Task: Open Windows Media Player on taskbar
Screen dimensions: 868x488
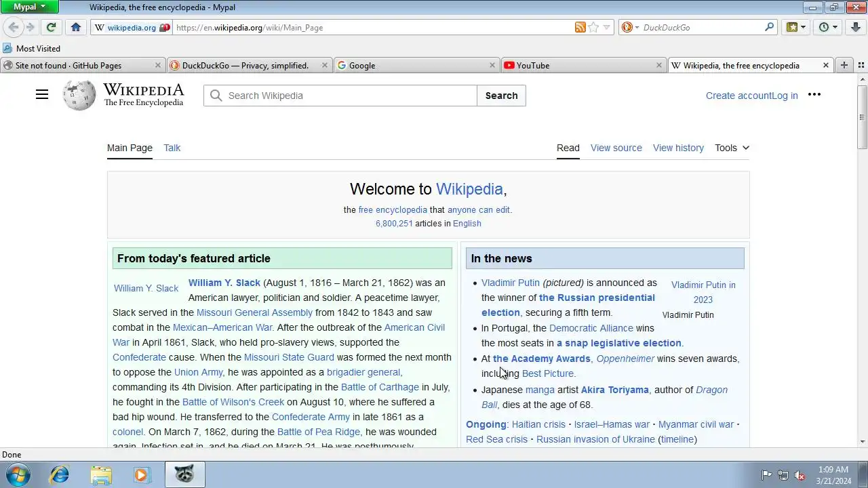Action: 142,475
